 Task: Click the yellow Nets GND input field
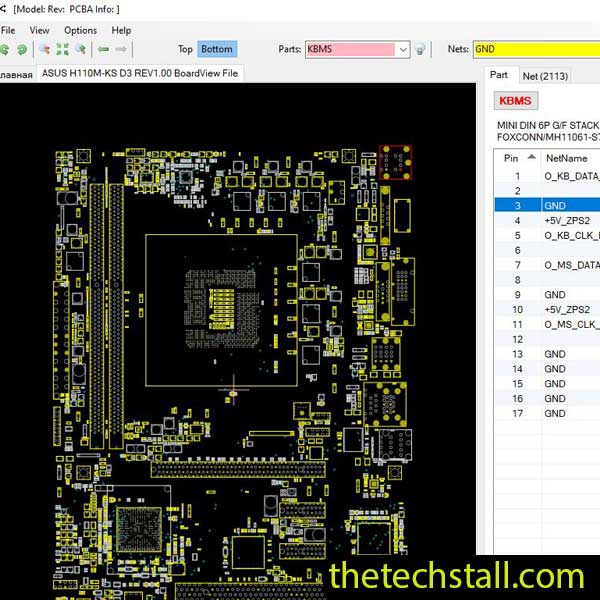(x=535, y=49)
